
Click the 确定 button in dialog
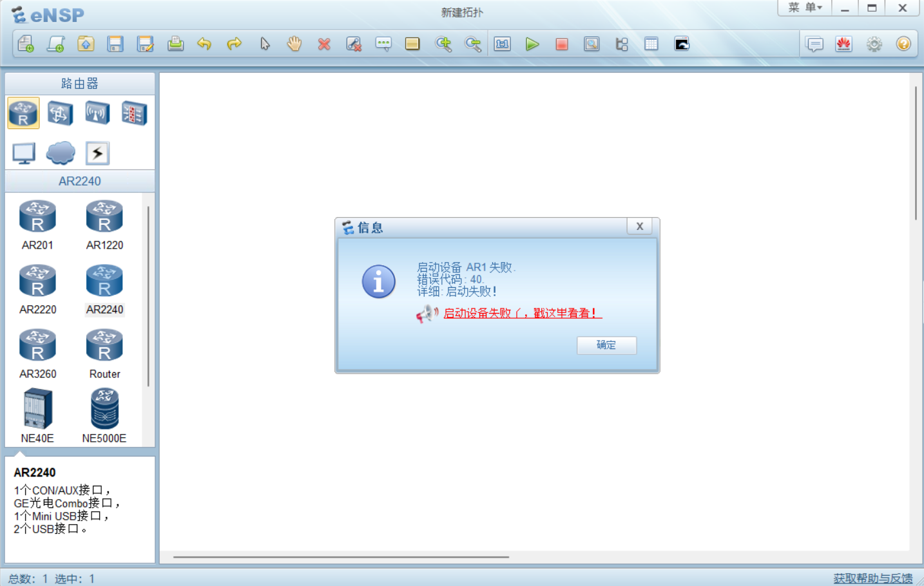coord(606,345)
